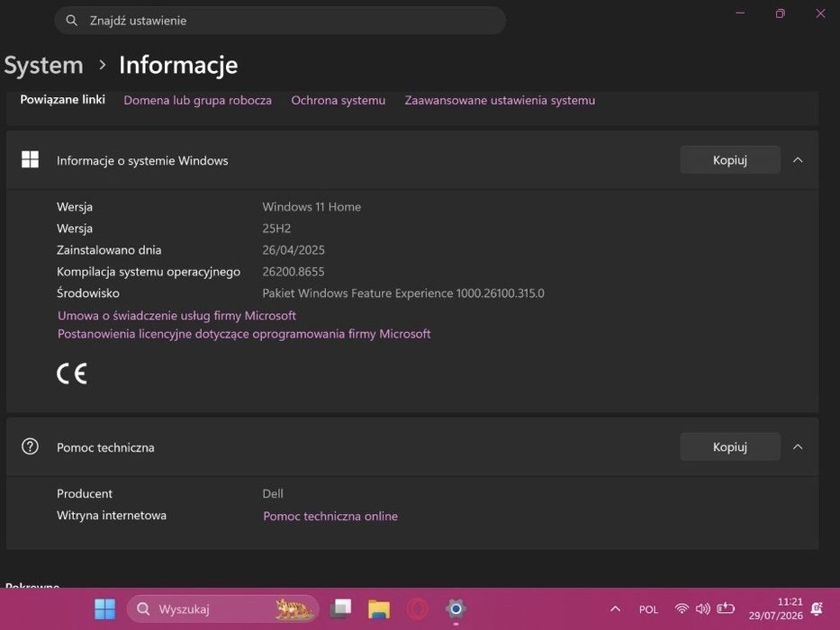
Task: Click the Powiązane linki label
Action: tap(63, 100)
